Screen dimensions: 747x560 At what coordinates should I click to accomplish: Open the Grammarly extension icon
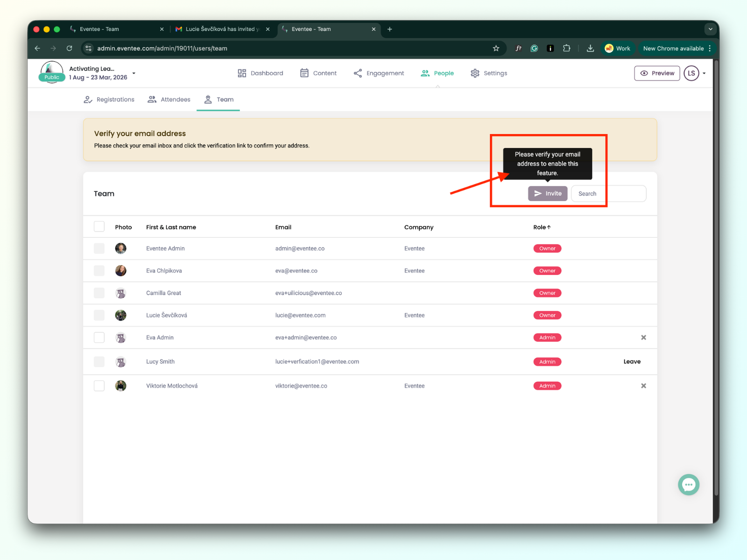click(x=535, y=49)
